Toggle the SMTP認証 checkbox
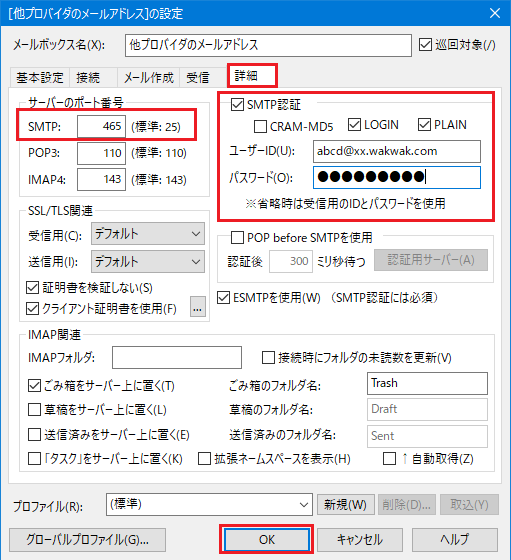This screenshot has width=511, height=560. coord(237,104)
